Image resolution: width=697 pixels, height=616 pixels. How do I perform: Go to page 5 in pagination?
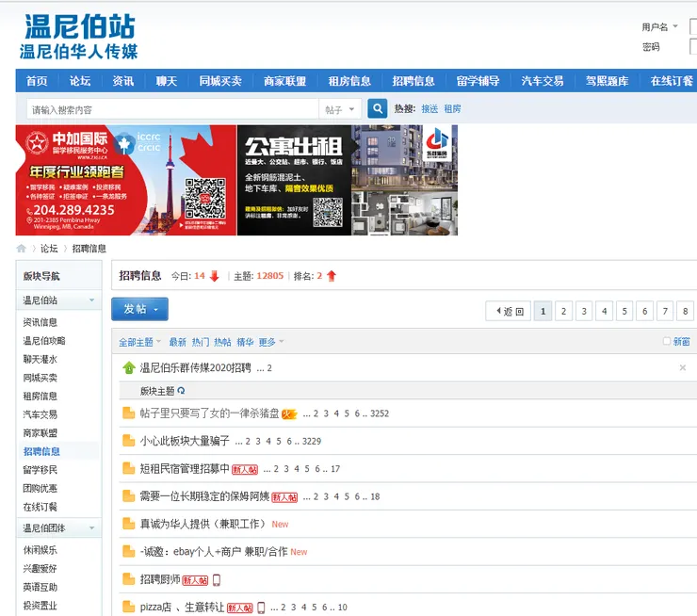[624, 311]
